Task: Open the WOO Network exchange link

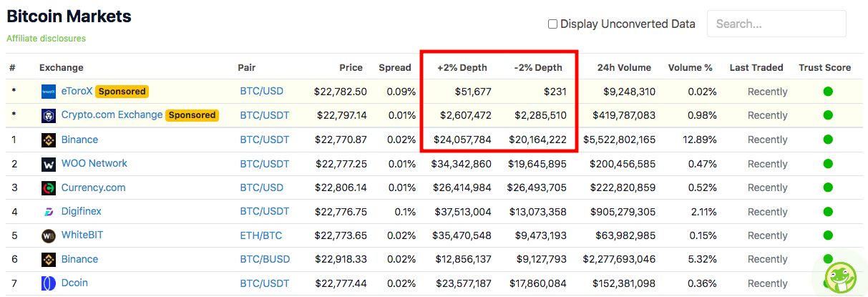Action: point(94,163)
